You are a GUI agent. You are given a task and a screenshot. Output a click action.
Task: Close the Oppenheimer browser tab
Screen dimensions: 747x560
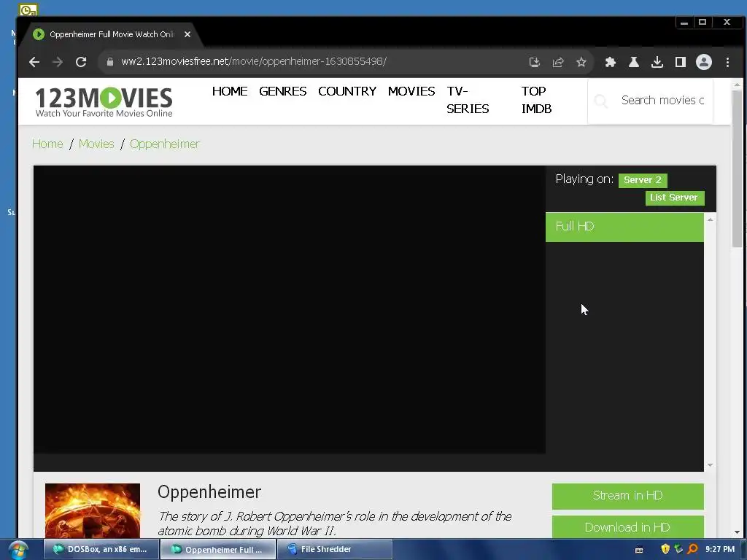click(187, 34)
